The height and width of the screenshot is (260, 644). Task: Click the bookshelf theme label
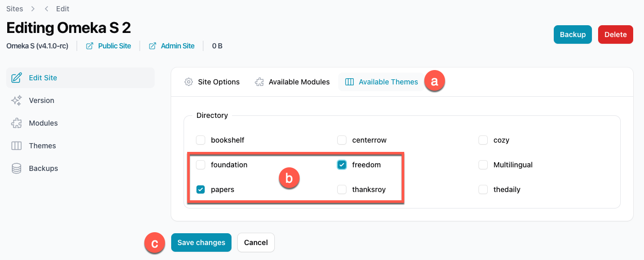tap(227, 140)
